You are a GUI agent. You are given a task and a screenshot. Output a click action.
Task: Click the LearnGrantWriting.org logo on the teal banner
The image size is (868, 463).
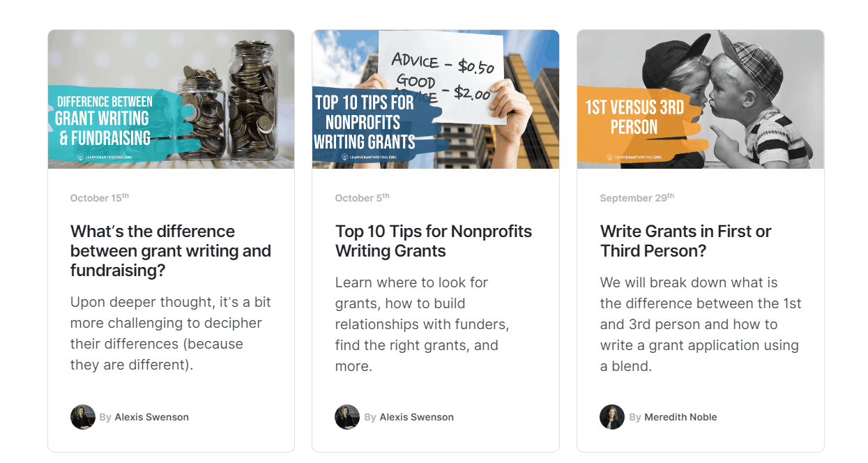(105, 158)
